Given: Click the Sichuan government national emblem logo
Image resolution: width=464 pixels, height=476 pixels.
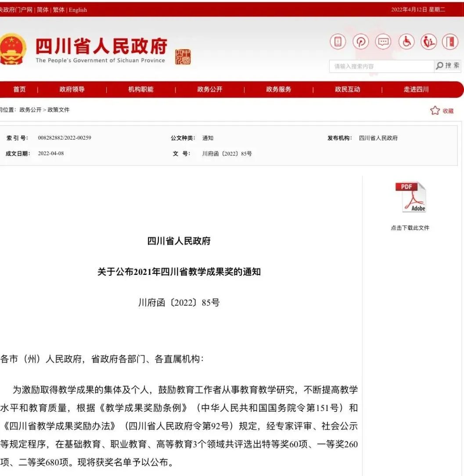Looking at the screenshot, I should [x=12, y=49].
